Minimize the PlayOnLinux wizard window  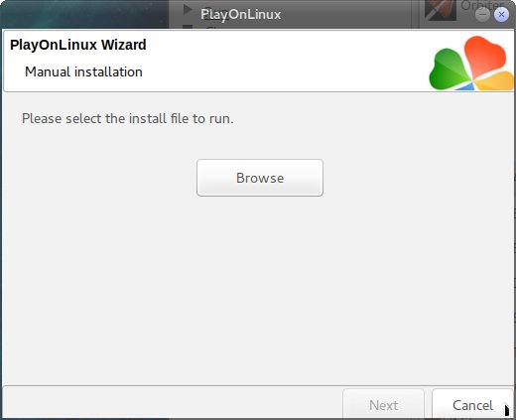tap(482, 15)
